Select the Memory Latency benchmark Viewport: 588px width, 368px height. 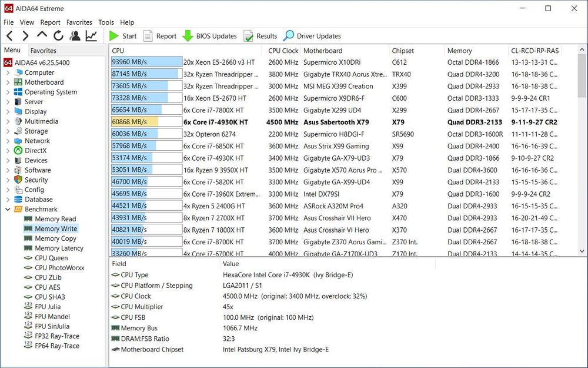click(x=54, y=248)
